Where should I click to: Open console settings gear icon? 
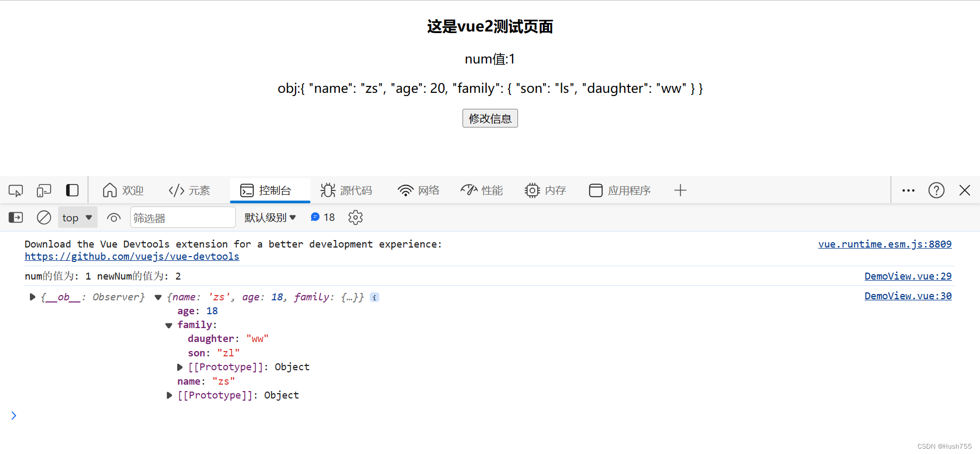tap(355, 218)
